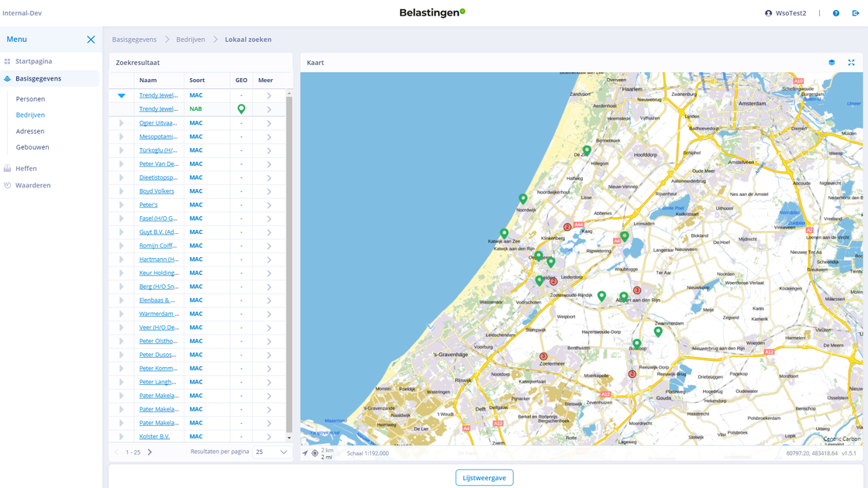Click the Naam column header
Viewport: 868px width, 488px height.
148,81
